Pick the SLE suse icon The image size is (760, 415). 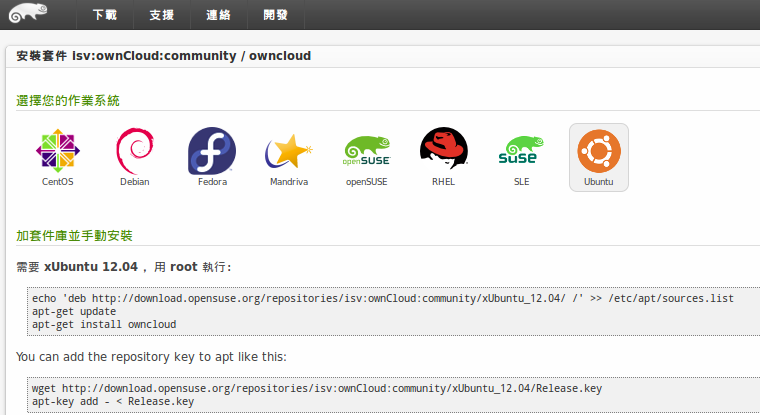521,150
